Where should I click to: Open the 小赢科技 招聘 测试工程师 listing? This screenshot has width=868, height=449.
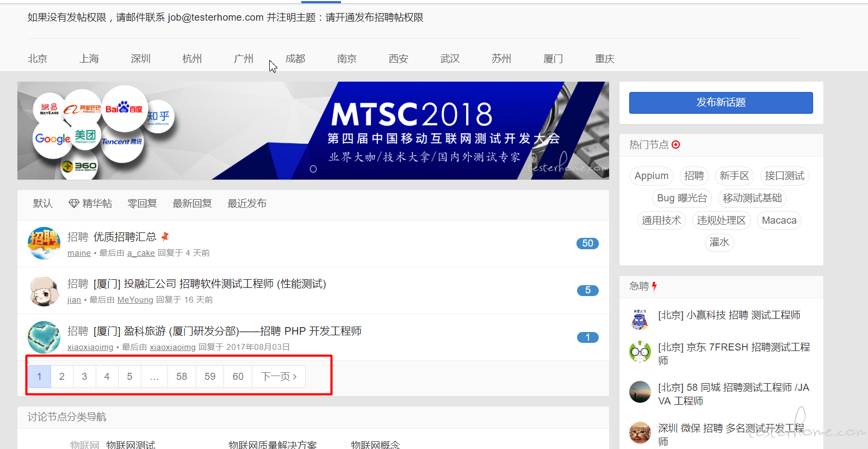point(729,315)
